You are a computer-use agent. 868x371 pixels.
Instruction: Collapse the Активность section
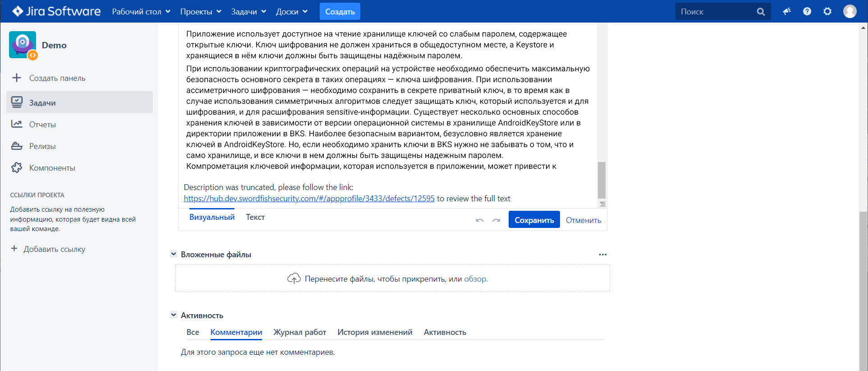coord(173,315)
